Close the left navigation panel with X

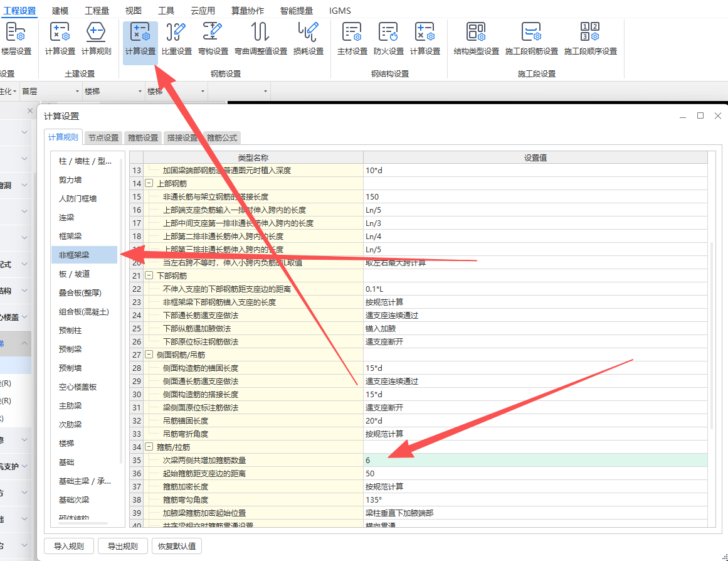[29, 110]
